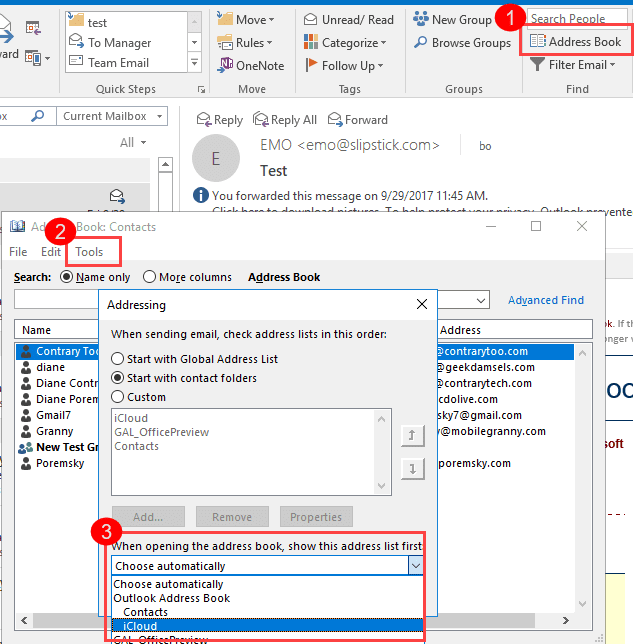Run the To Manager quick step
This screenshot has width=634, height=644.
point(127,42)
